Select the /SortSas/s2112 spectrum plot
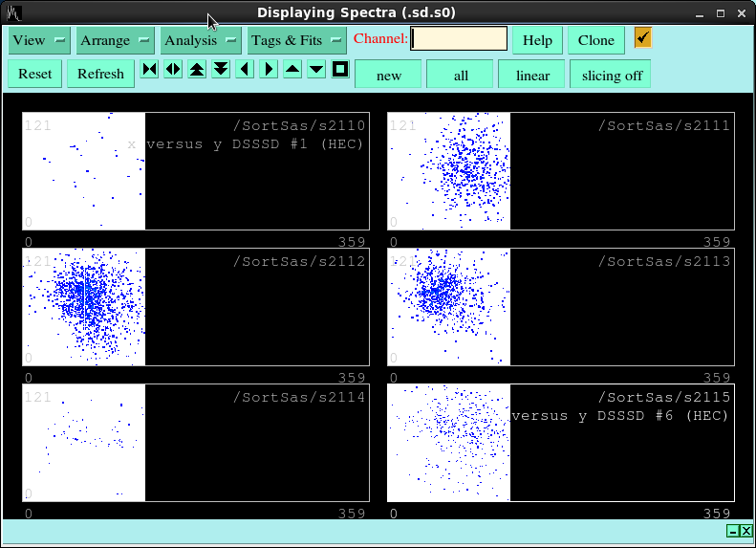Image resolution: width=756 pixels, height=548 pixels. coord(196,307)
